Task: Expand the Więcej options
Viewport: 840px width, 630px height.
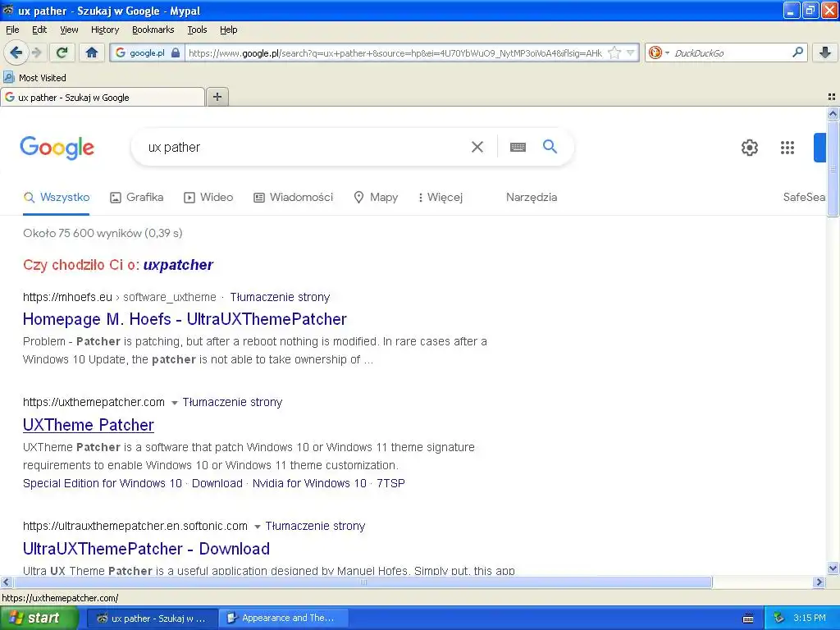Action: coord(441,197)
